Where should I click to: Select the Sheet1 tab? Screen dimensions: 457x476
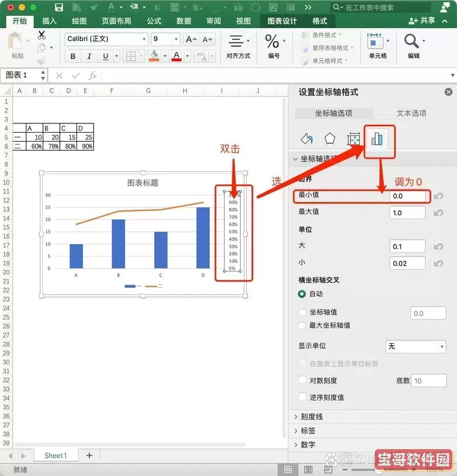55,455
